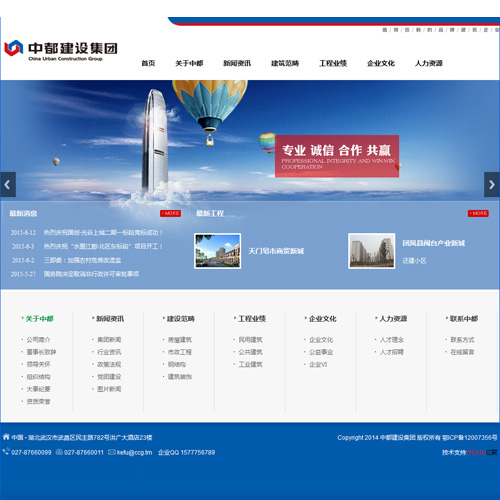Image resolution: width=500 pixels, height=500 pixels.
Task: Read the 2015-6-12 news headline
Action: click(103, 232)
